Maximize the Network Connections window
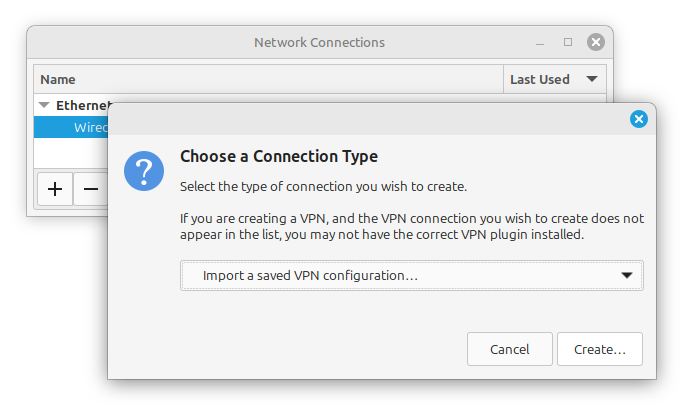 pos(568,42)
